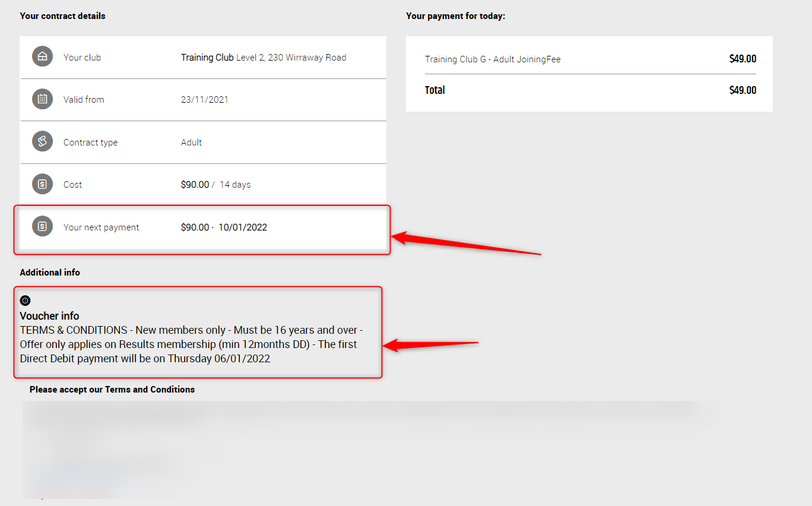This screenshot has width=812, height=506.
Task: Click Training Club G - Adult JoiningFee line
Action: [493, 59]
